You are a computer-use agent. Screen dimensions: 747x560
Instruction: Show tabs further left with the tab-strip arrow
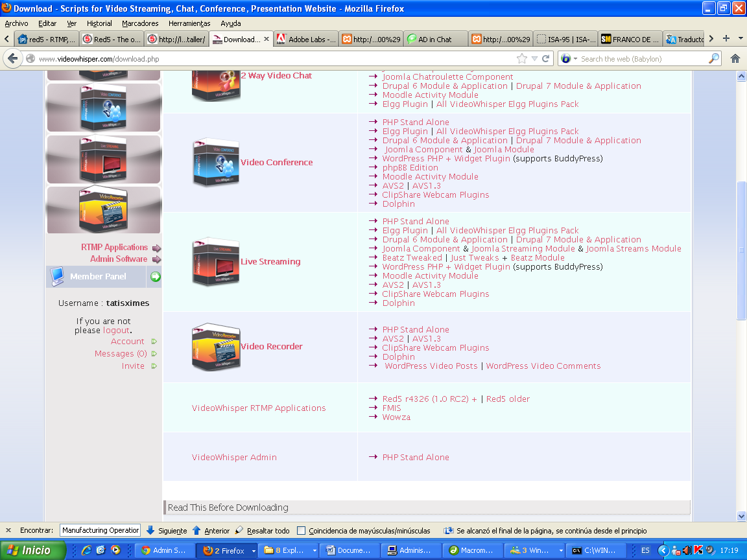coord(6,39)
